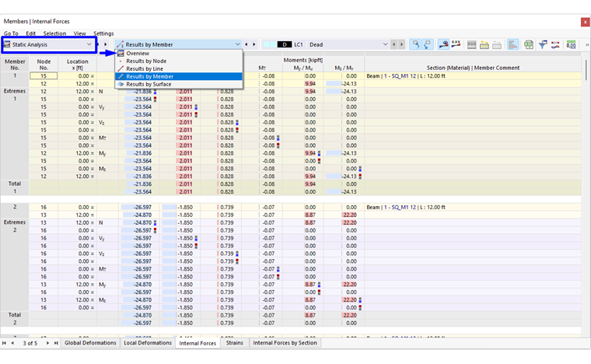Go to next load case arrow

pyautogui.click(x=402, y=44)
